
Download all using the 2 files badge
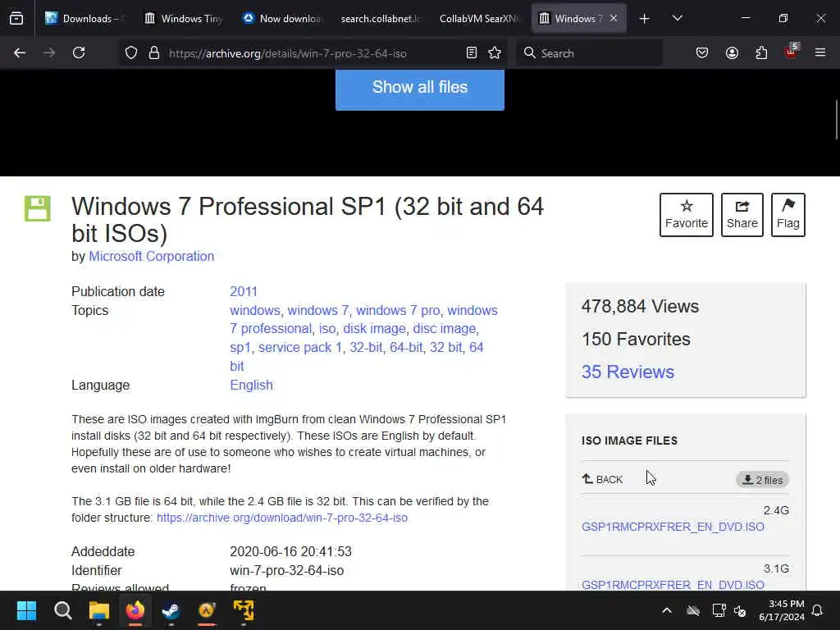pyautogui.click(x=762, y=480)
